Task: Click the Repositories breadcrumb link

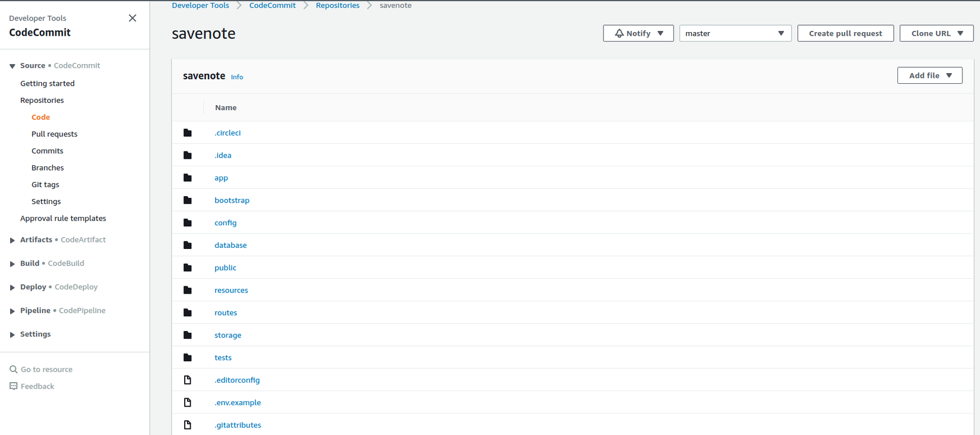Action: point(337,5)
